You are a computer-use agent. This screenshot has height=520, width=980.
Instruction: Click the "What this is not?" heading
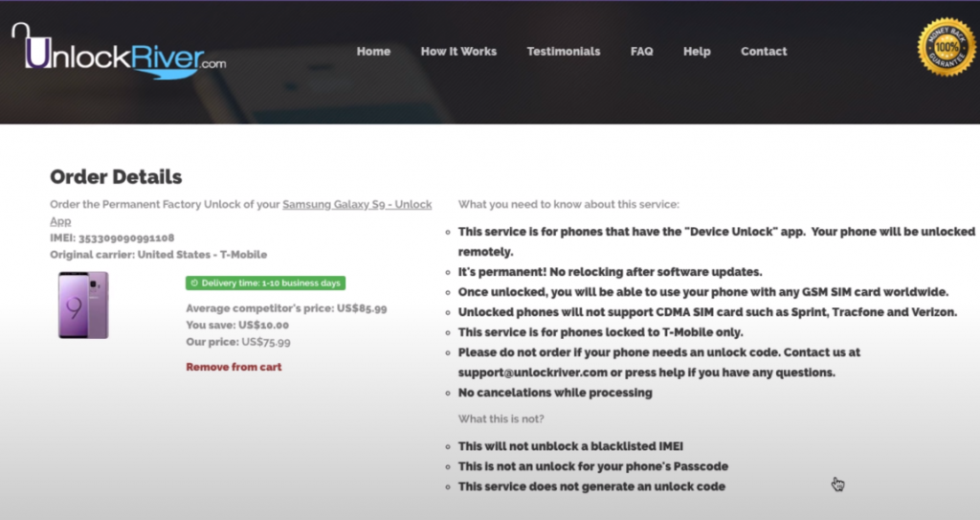(x=501, y=418)
